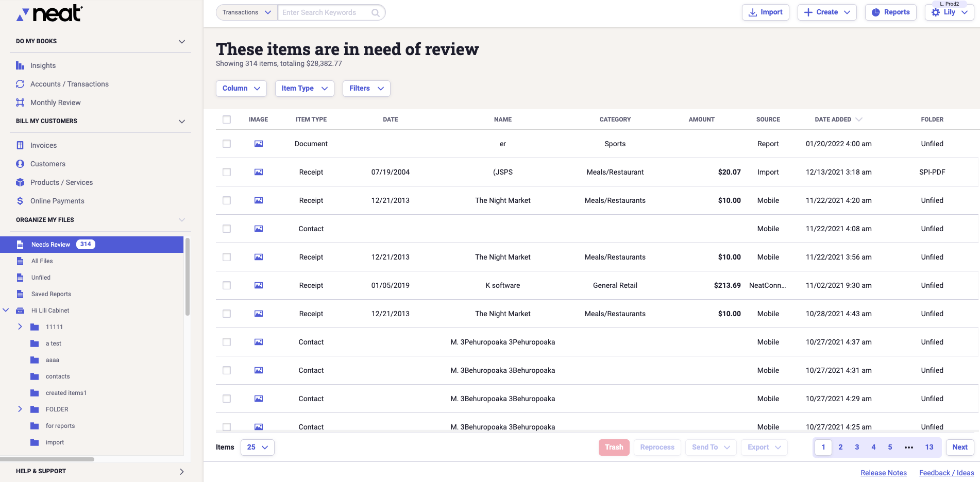The width and height of the screenshot is (980, 482).
Task: Open Insights from the sidebar
Action: (x=42, y=65)
